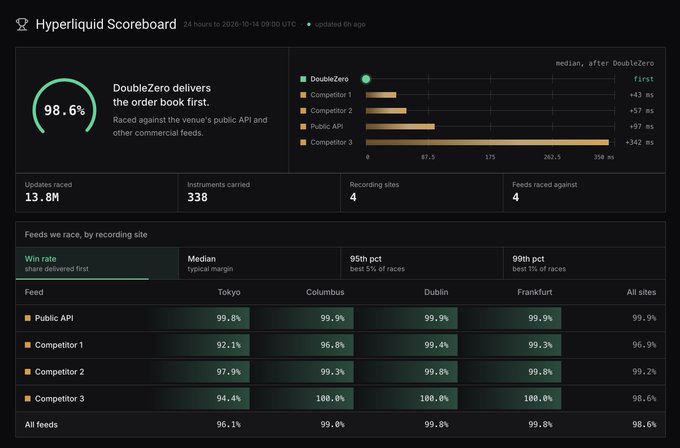680x448 pixels.
Task: Click the +43 ms value for Competitor 1
Action: click(641, 95)
